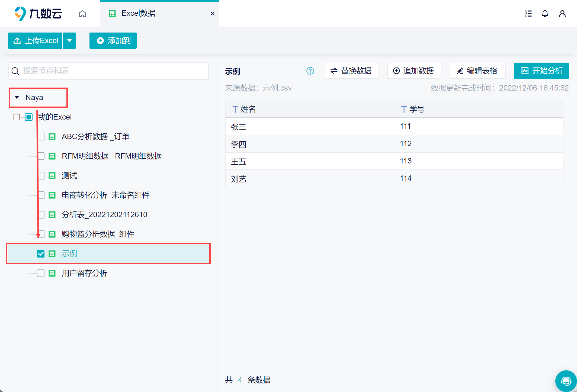Open the task list icon
Image resolution: width=577 pixels, height=392 pixels.
[528, 14]
